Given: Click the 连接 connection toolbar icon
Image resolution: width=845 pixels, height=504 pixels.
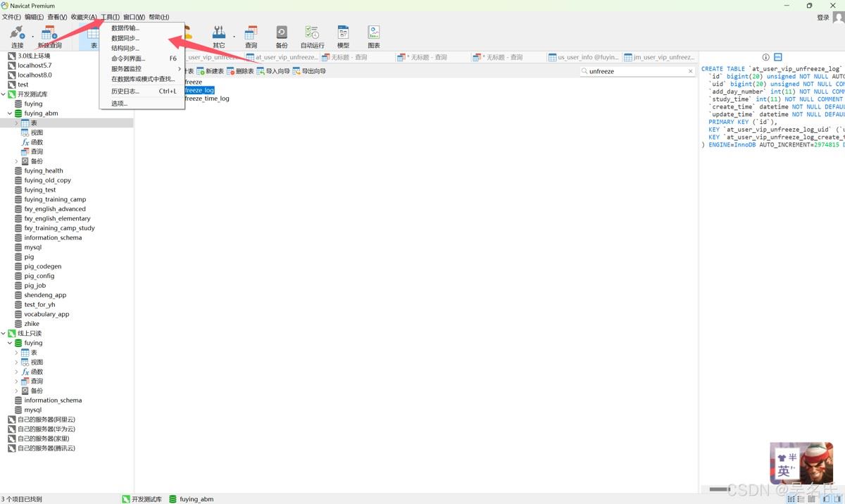Looking at the screenshot, I should coord(17,37).
